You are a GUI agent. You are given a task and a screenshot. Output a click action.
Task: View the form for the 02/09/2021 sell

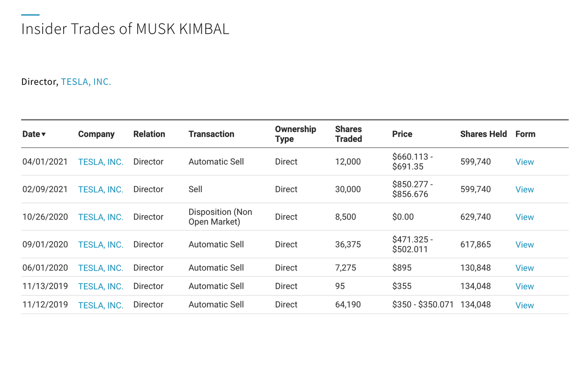point(524,190)
